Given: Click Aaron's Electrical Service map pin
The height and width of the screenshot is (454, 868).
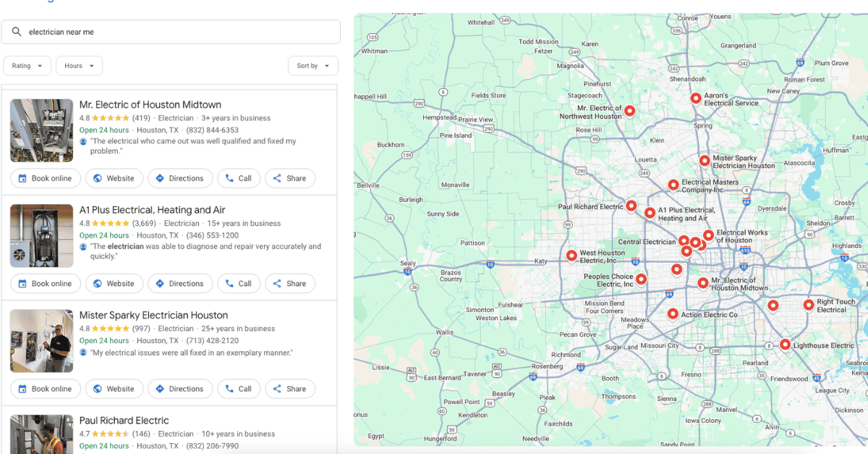Looking at the screenshot, I should tap(695, 98).
